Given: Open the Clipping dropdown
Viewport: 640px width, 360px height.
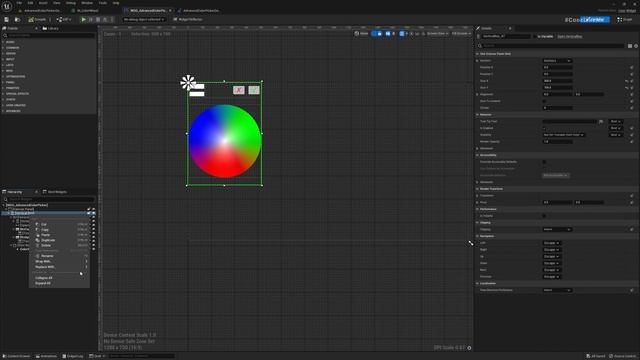Looking at the screenshot, I should [x=557, y=229].
